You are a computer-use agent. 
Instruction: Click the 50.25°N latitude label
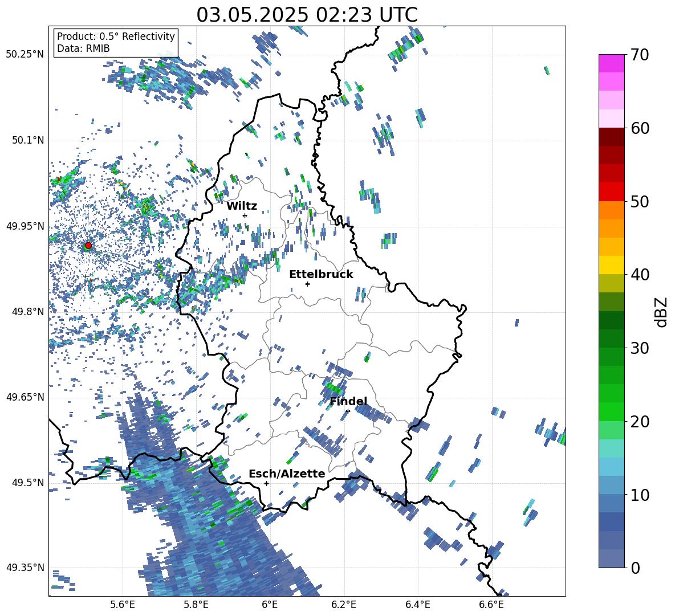tap(25, 55)
